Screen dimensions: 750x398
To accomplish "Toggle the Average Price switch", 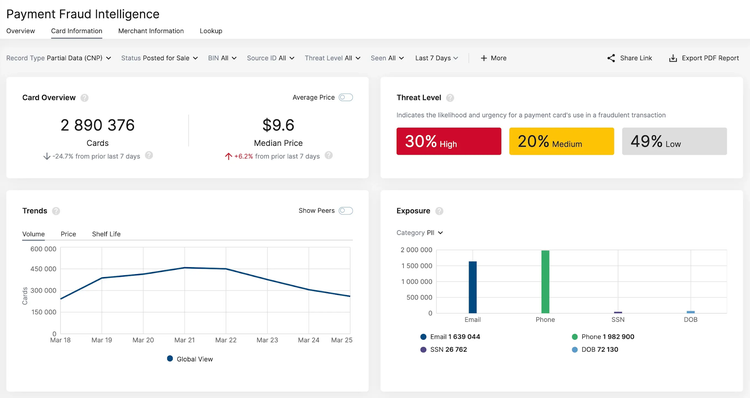I will point(346,97).
